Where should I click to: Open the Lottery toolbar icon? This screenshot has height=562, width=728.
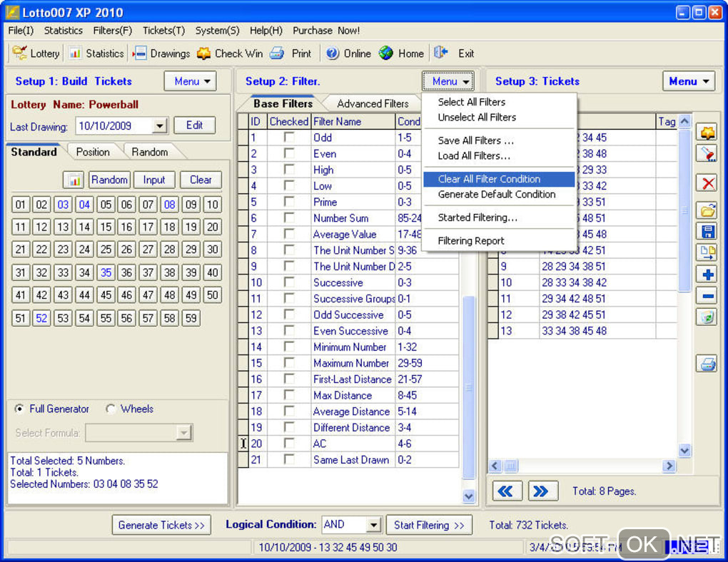point(19,53)
